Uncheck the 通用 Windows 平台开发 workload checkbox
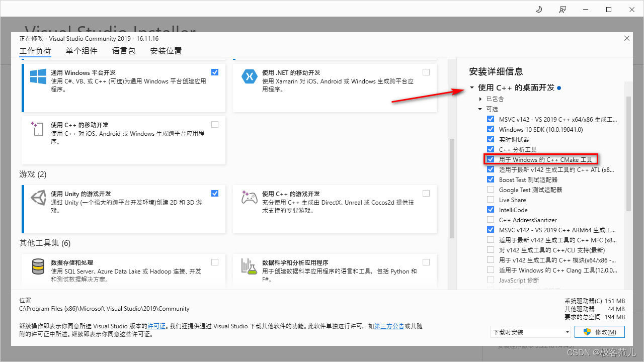 215,72
